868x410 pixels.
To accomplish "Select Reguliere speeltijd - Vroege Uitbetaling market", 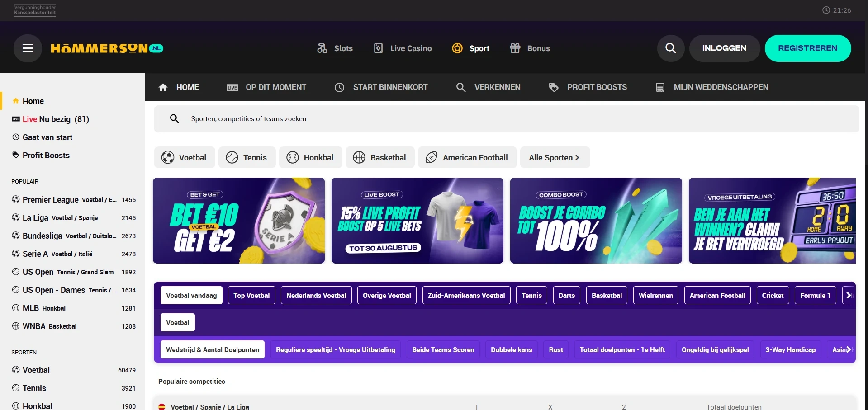I will click(x=336, y=349).
